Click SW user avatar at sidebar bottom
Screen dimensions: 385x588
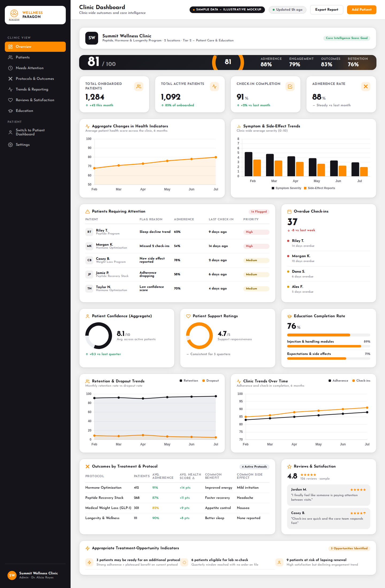tap(12, 575)
